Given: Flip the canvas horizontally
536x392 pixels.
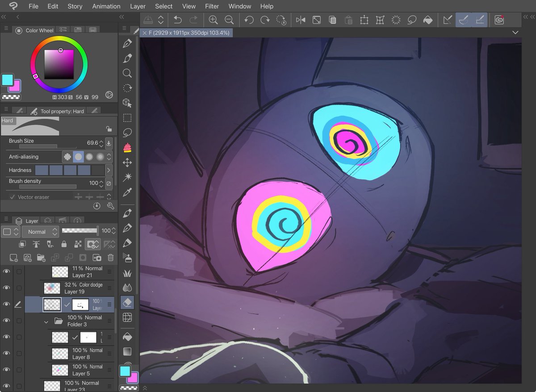Looking at the screenshot, I should 301,20.
